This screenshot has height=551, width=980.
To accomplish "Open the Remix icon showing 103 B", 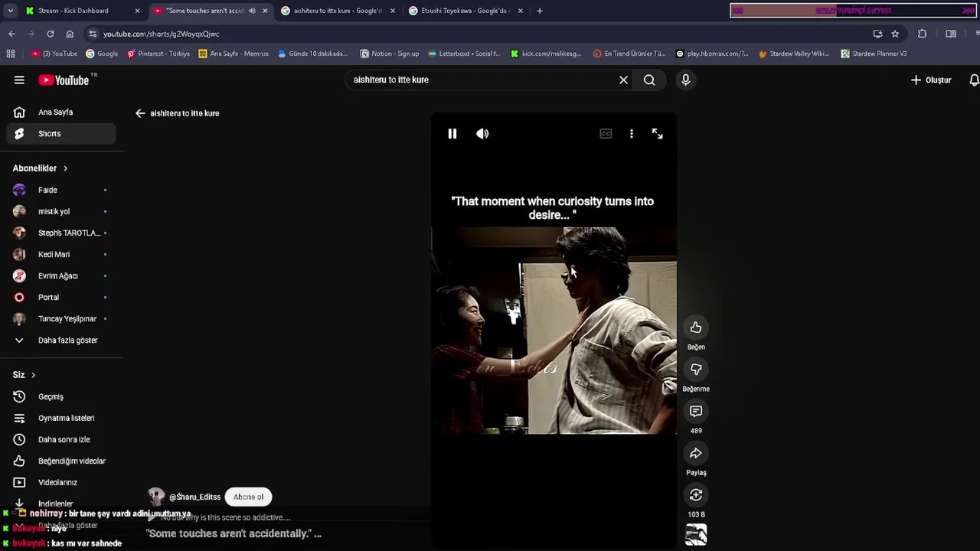I will click(x=696, y=495).
